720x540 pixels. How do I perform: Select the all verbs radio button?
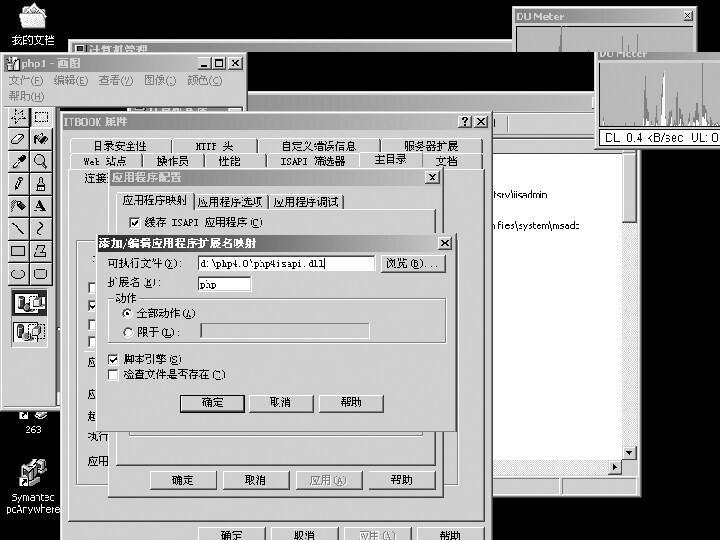pos(128,314)
